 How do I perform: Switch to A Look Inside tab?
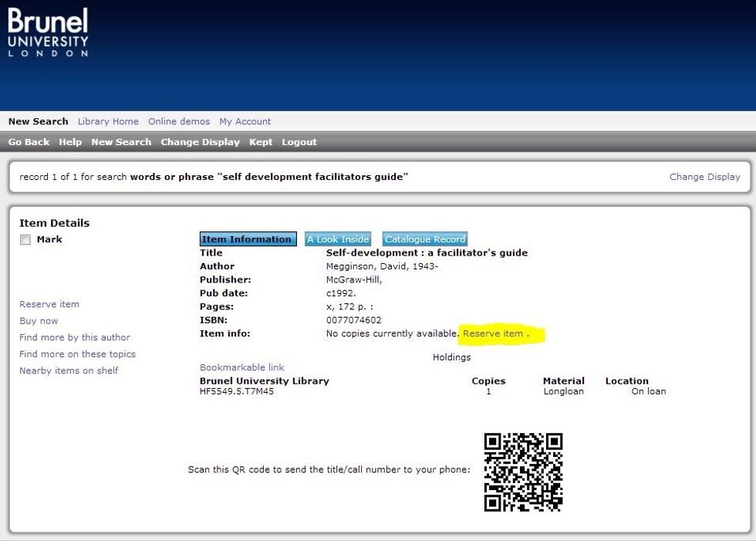[338, 239]
